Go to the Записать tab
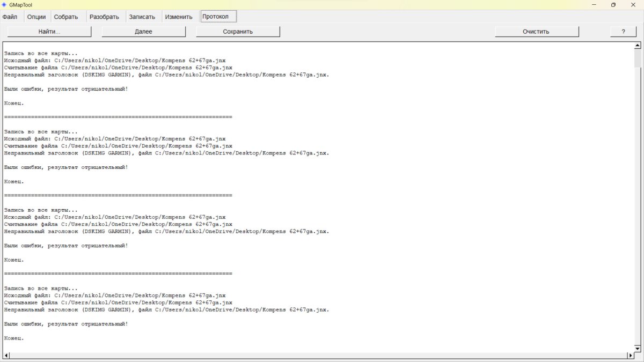 (142, 17)
